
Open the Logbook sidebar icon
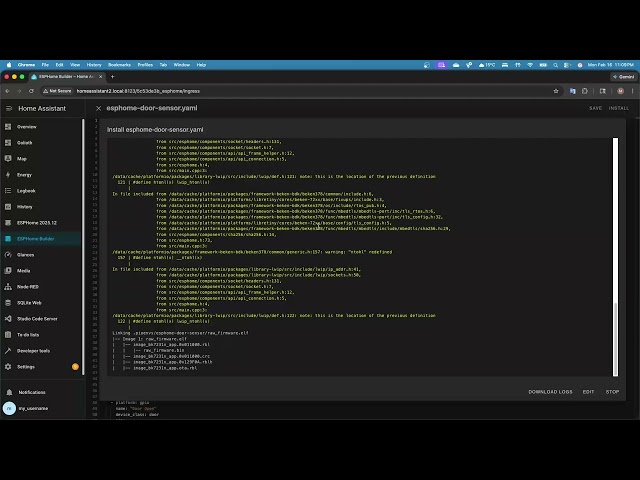8,191
